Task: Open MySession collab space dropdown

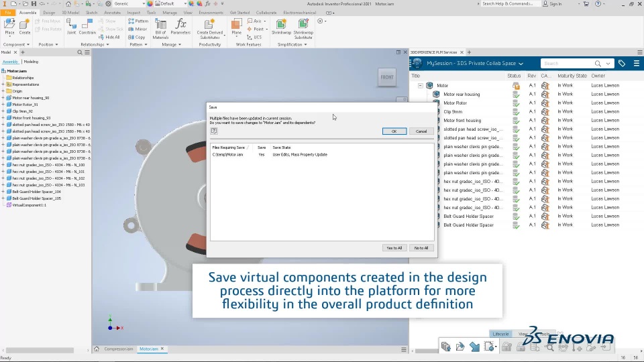Action: (x=521, y=64)
